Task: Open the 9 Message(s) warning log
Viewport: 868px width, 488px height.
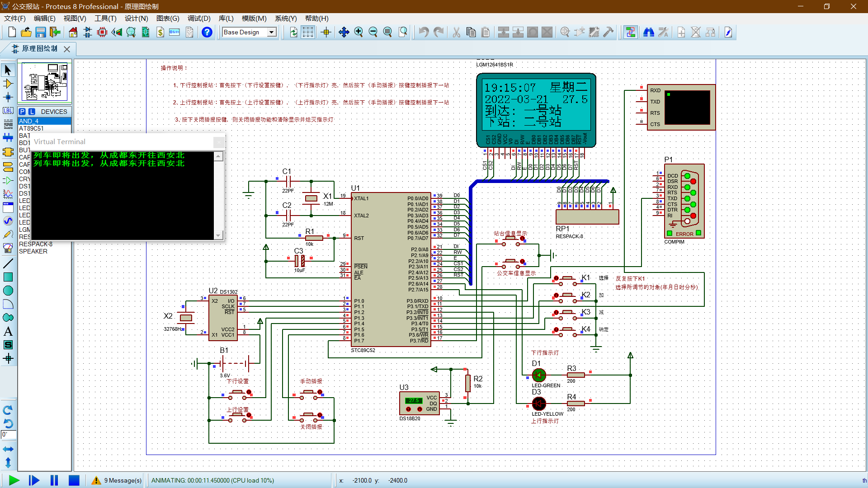Action: tap(117, 480)
